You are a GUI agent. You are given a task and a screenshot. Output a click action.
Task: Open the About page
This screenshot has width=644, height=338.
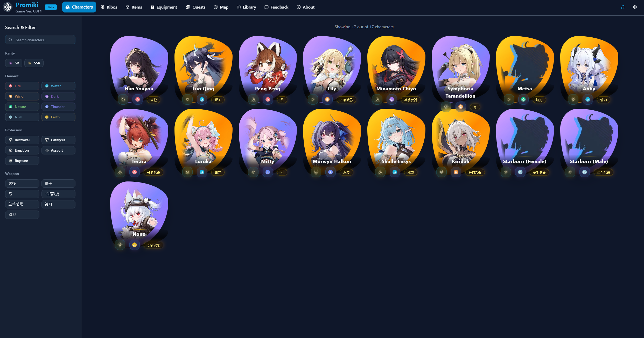coord(306,7)
